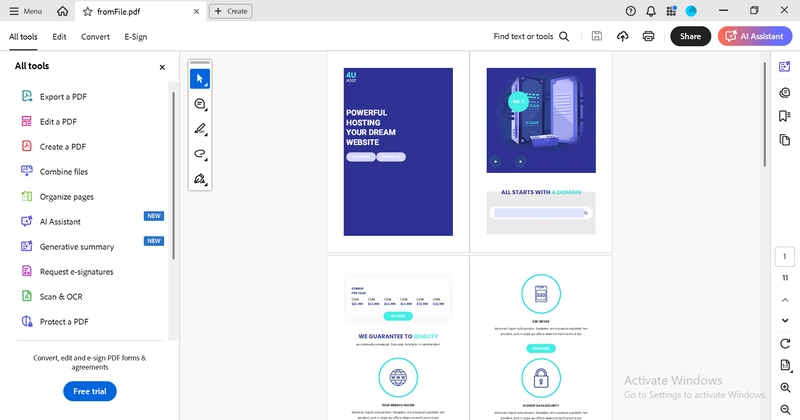Open the page display options icon
Image resolution: width=800 pixels, height=420 pixels.
pos(785,365)
